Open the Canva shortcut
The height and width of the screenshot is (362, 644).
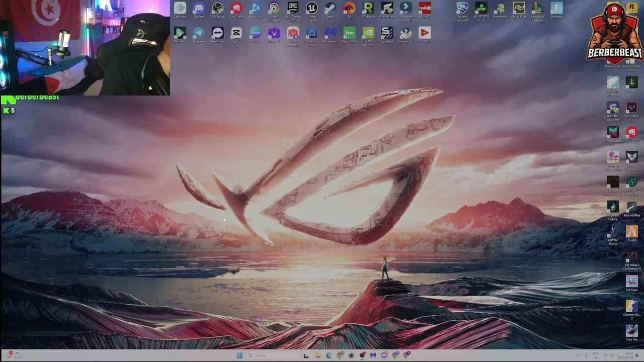[255, 35]
